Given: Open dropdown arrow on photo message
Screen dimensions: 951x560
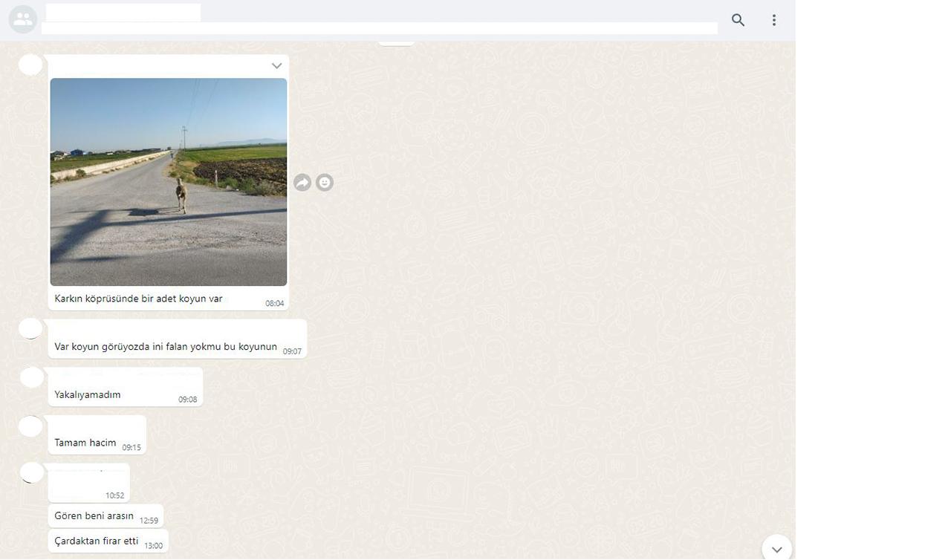Looking at the screenshot, I should coord(276,66).
